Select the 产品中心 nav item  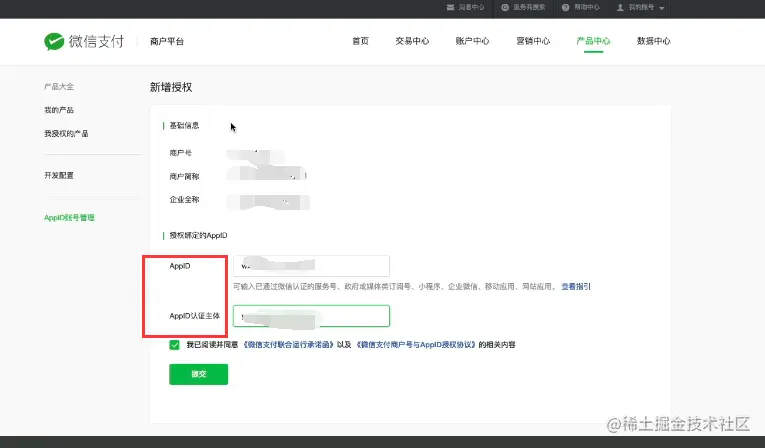(x=593, y=41)
